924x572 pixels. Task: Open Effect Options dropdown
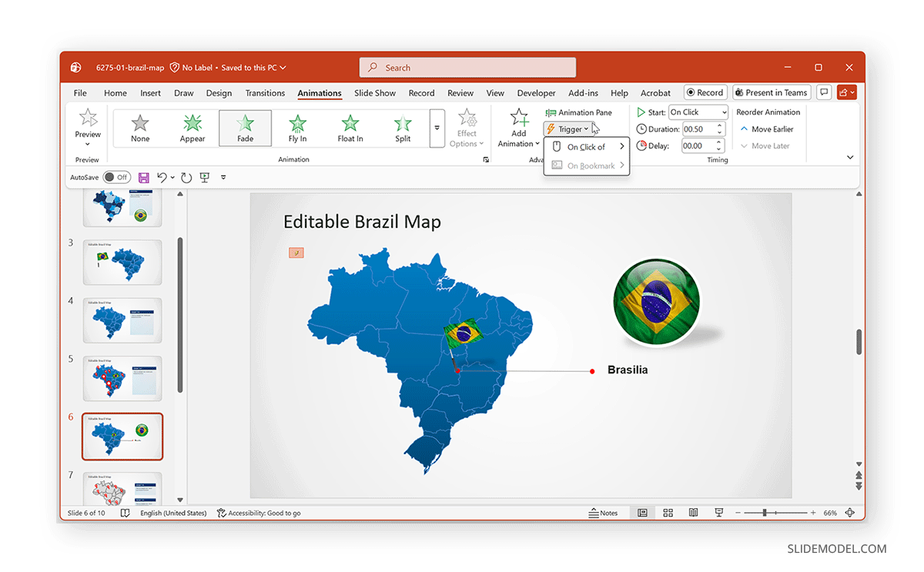pyautogui.click(x=467, y=129)
